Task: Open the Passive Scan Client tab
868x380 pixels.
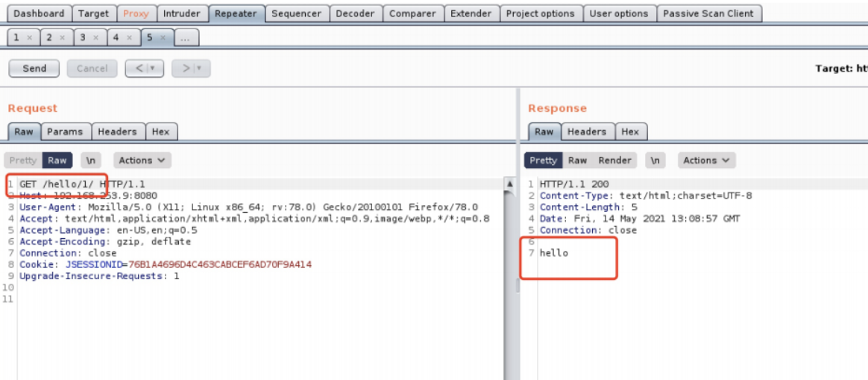Action: tap(708, 13)
